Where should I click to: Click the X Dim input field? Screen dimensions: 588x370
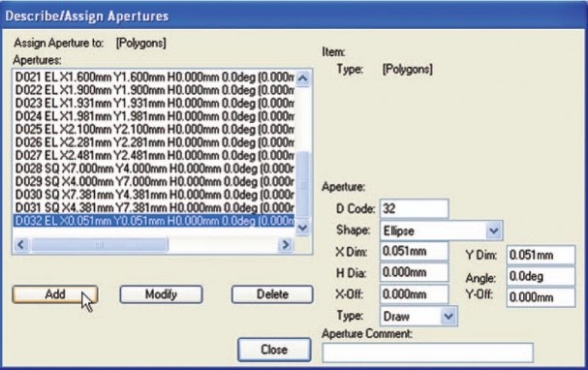click(x=414, y=251)
